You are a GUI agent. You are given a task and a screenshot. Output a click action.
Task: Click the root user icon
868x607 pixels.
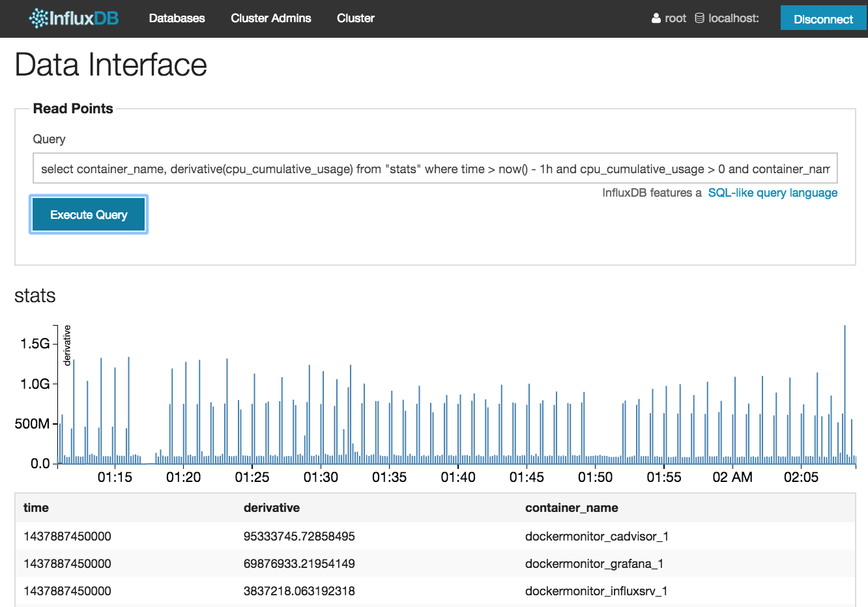pyautogui.click(x=656, y=18)
